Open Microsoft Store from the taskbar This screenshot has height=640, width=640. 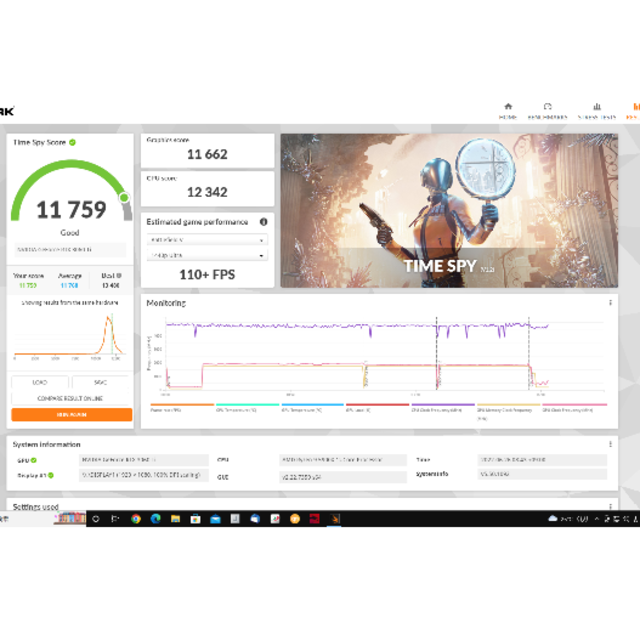coord(196,519)
